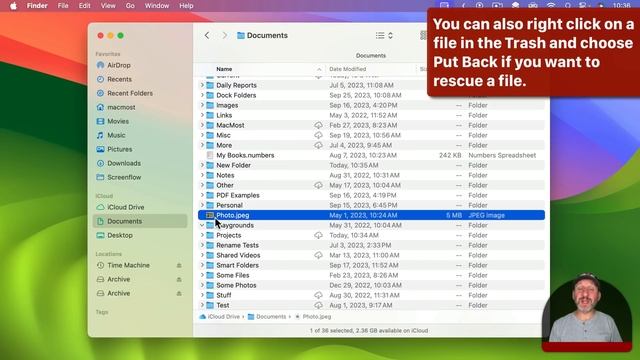The image size is (640, 360).
Task: Click iCloud Drive in the path bar
Action: (x=220, y=317)
